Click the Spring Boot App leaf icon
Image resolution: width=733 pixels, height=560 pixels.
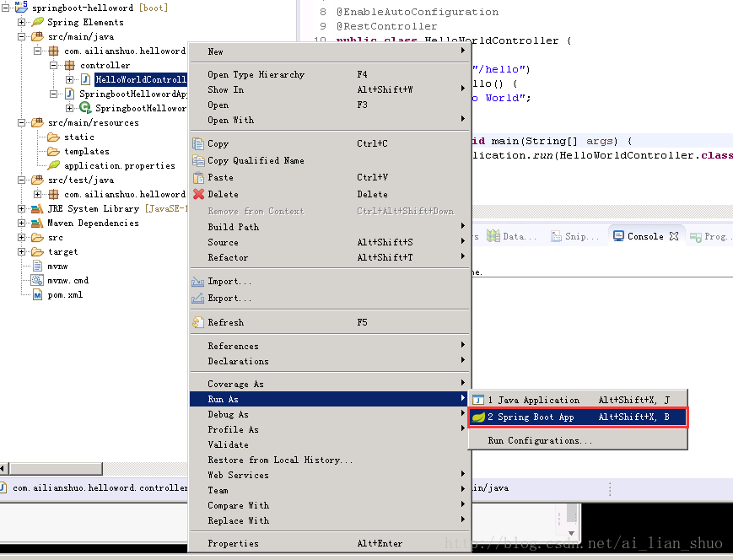click(x=478, y=417)
